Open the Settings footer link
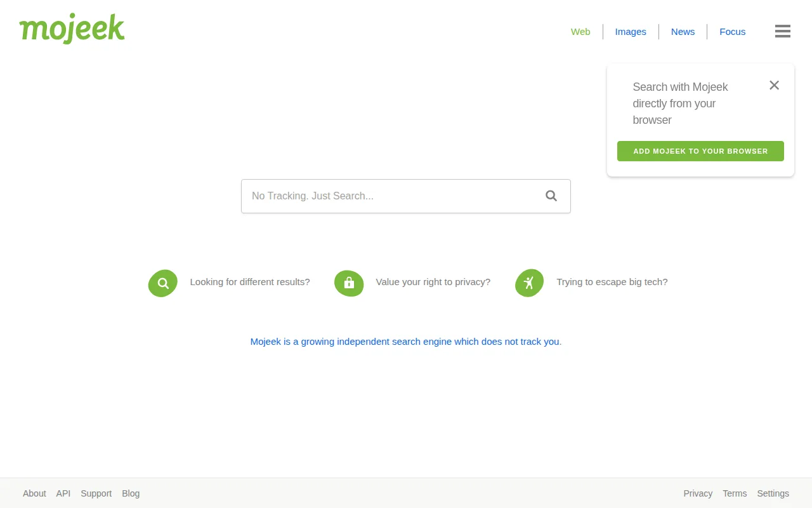This screenshot has width=812, height=508. (x=773, y=493)
